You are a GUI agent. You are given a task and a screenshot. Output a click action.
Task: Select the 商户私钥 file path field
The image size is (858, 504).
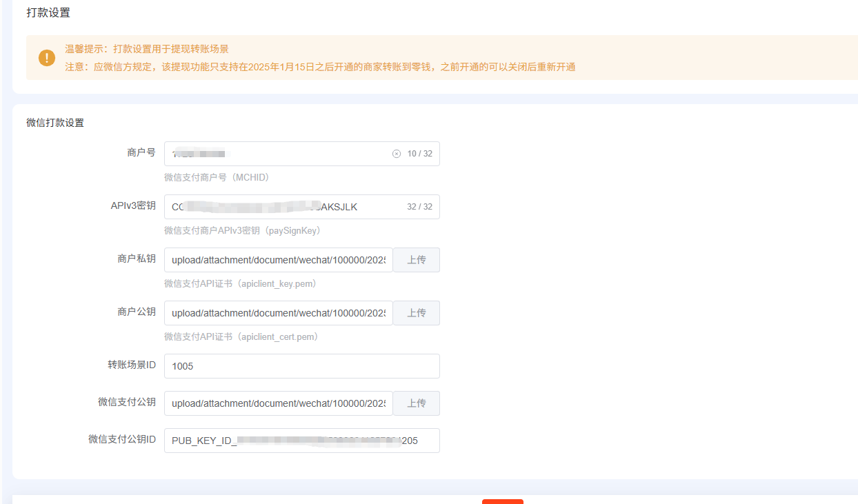pos(278,260)
